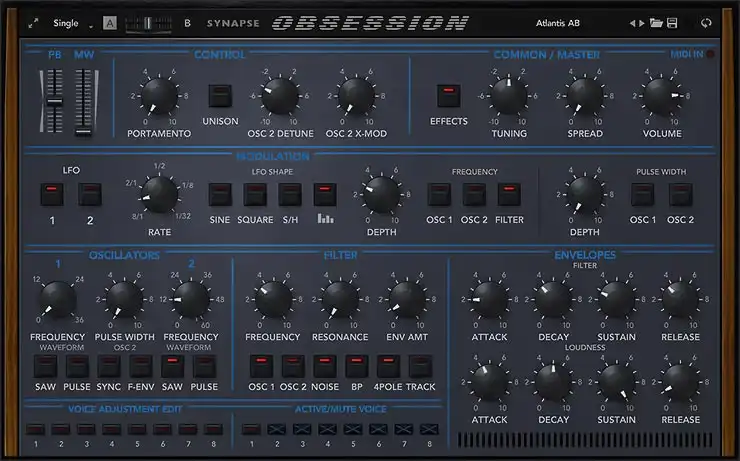Toggle pulse width modulation OSC 2 button
This screenshot has height=461, width=740.
pos(681,194)
